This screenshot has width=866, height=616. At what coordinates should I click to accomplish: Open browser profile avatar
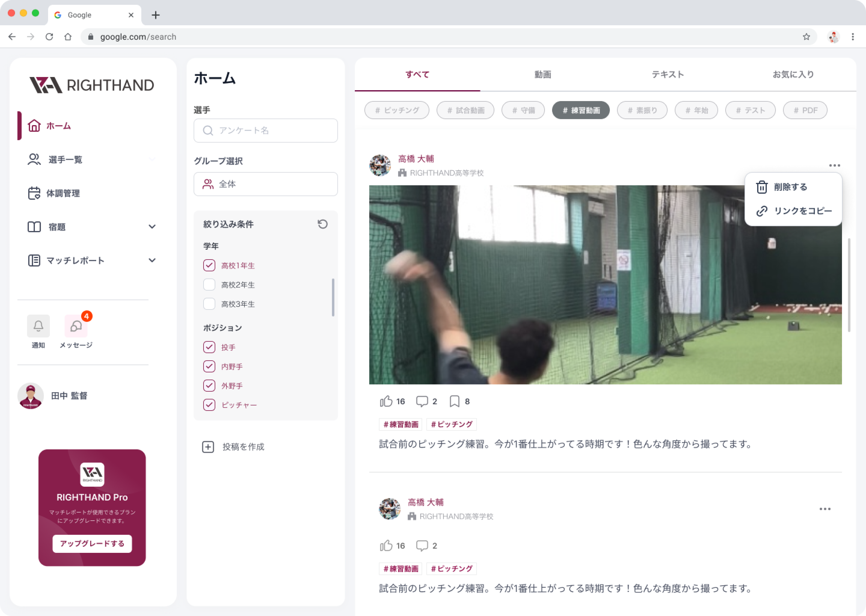[833, 37]
